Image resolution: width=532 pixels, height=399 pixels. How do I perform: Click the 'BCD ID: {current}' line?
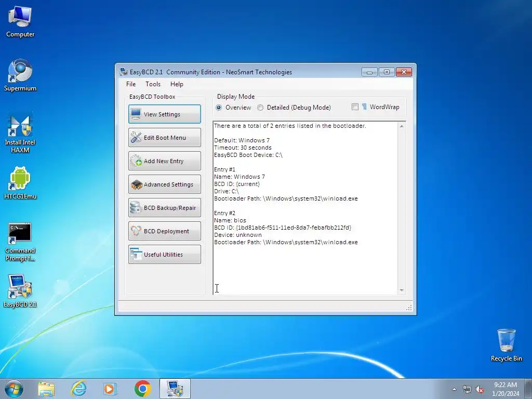[x=237, y=184]
